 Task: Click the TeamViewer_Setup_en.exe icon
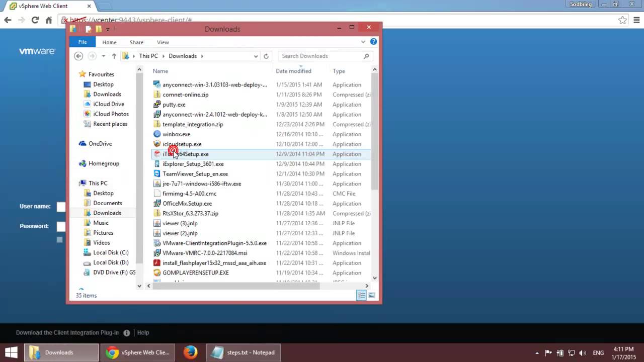click(157, 174)
